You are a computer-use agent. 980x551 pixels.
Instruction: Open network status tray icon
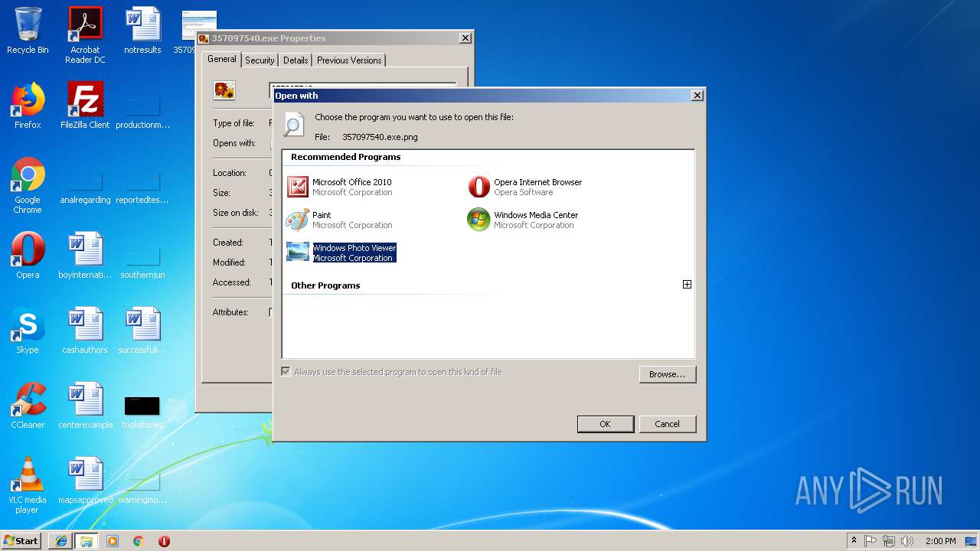pos(889,541)
